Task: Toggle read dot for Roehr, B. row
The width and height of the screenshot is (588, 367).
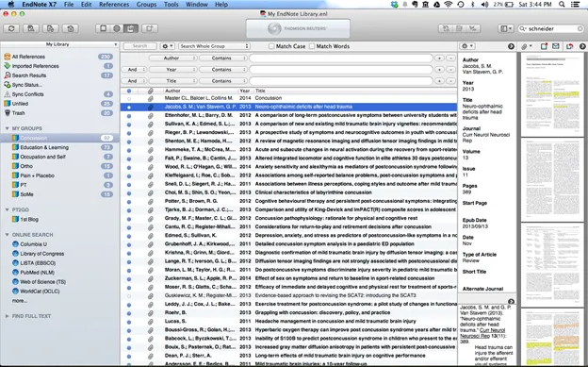Action: pyautogui.click(x=129, y=313)
